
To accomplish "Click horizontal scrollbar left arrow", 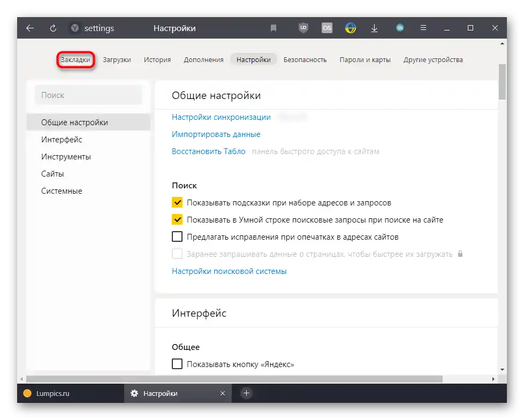I will 22,379.
